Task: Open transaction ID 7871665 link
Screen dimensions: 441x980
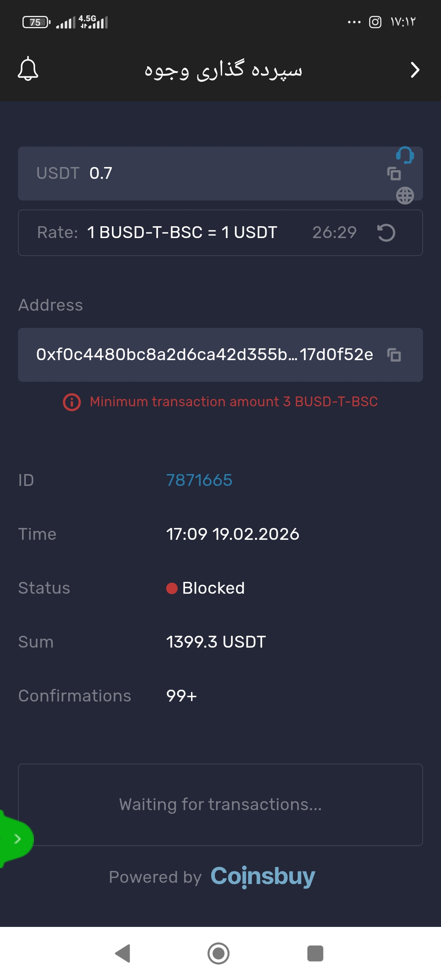Action: 199,480
